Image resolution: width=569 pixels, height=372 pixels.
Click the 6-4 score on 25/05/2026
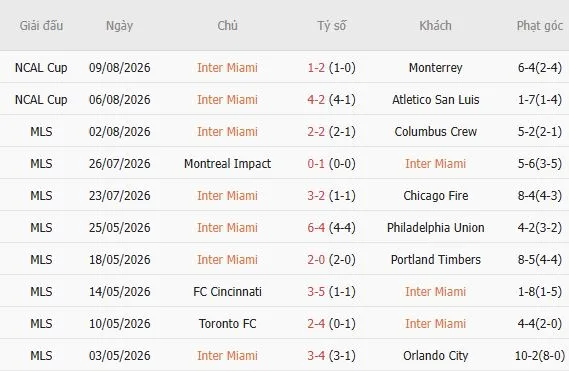pyautogui.click(x=316, y=228)
